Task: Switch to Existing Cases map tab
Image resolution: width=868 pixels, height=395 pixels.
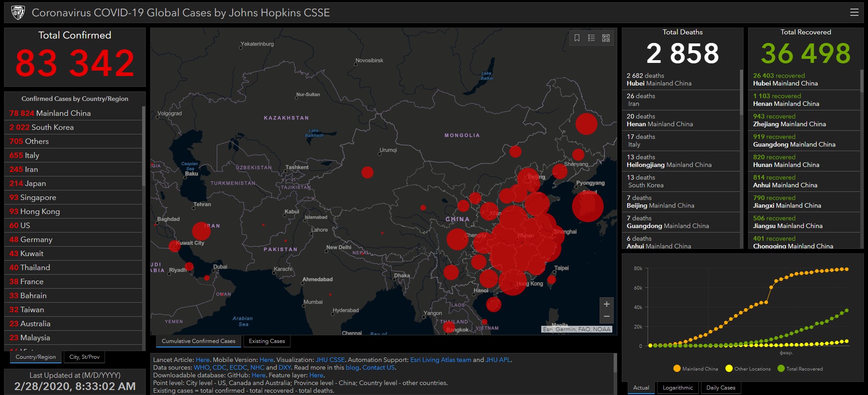Action: click(x=267, y=341)
